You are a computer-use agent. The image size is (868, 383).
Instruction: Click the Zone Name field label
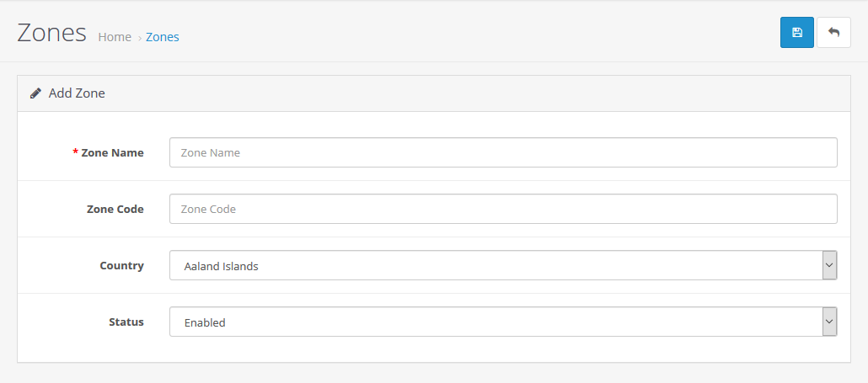[x=112, y=153]
